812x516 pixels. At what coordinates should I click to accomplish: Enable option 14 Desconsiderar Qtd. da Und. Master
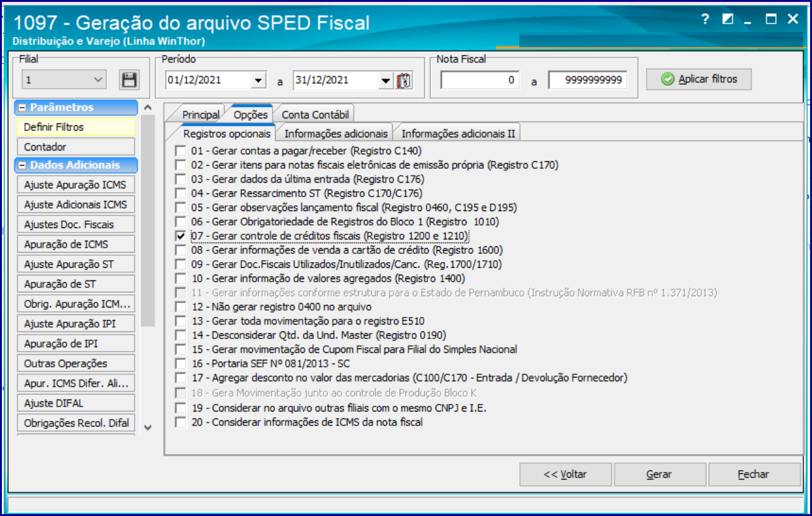pos(181,335)
